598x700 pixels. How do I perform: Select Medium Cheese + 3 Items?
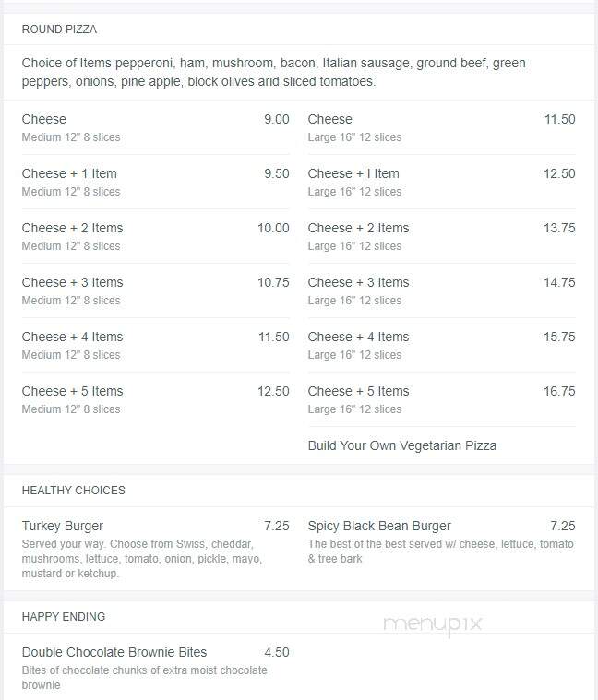pos(155,291)
